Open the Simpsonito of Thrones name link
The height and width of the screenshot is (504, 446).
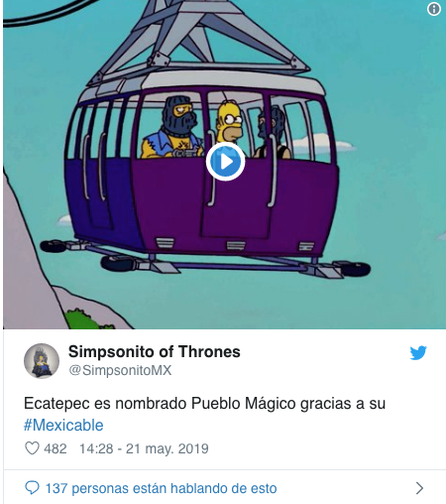155,351
